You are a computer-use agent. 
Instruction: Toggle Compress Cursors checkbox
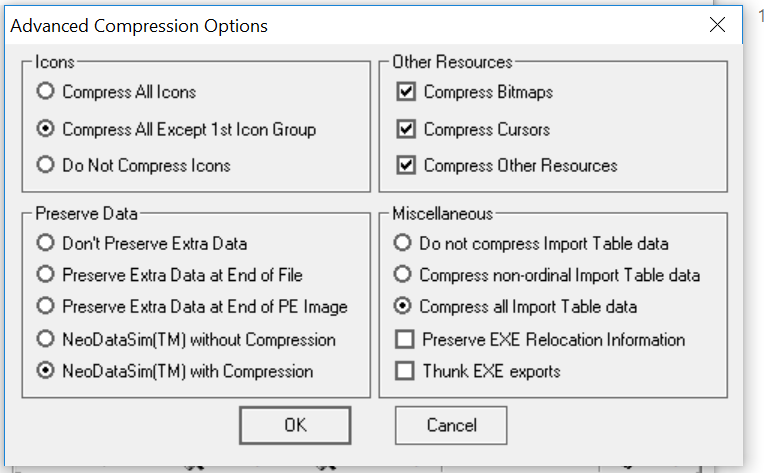(x=405, y=129)
